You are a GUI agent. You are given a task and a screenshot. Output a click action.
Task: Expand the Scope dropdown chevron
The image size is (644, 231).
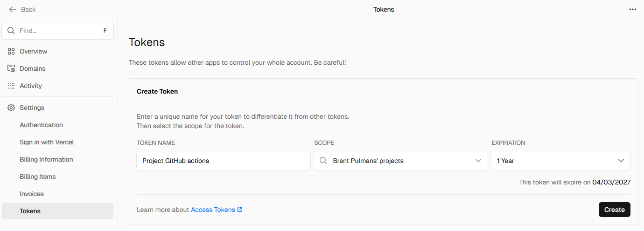click(478, 161)
